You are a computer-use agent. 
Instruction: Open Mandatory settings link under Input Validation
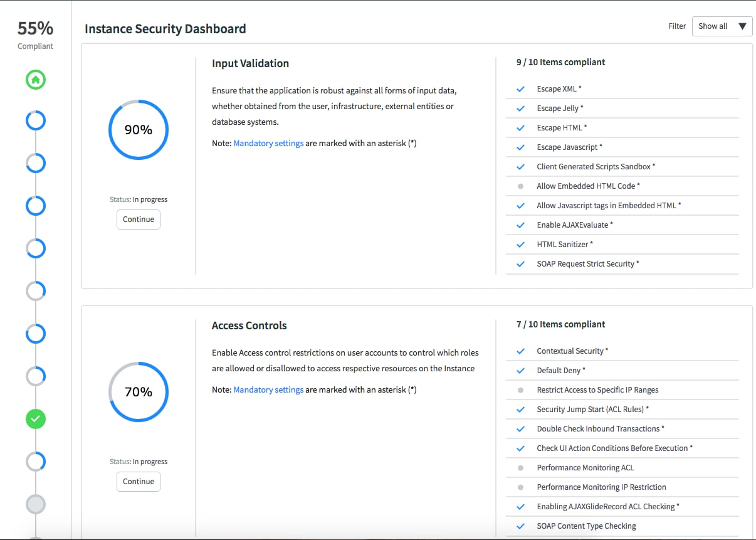[268, 144]
